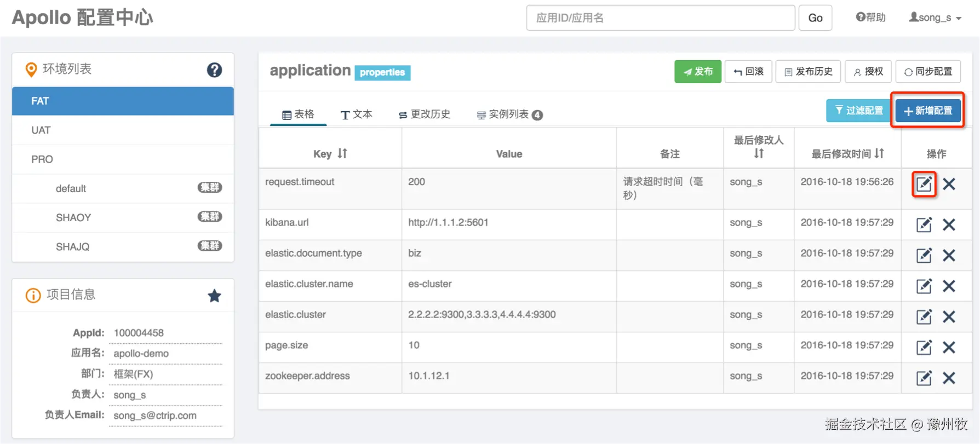
Task: Open the song_s user dropdown menu
Action: (935, 18)
